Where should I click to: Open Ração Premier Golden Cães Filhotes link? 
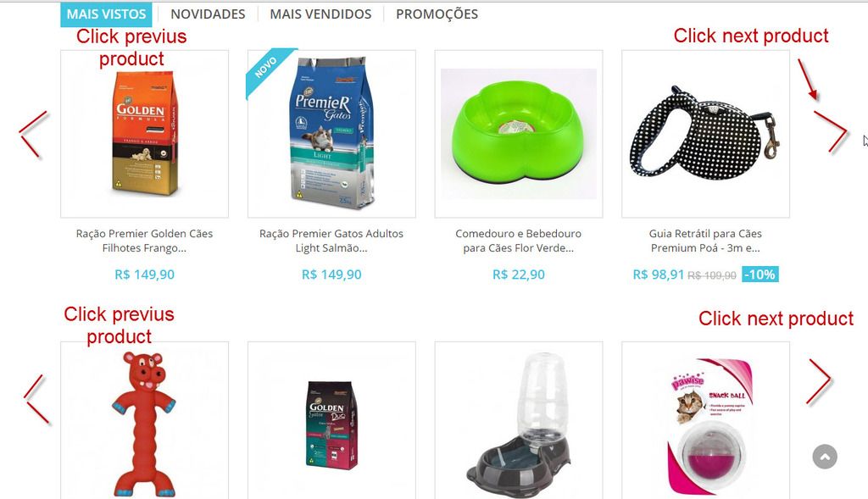pyautogui.click(x=144, y=241)
